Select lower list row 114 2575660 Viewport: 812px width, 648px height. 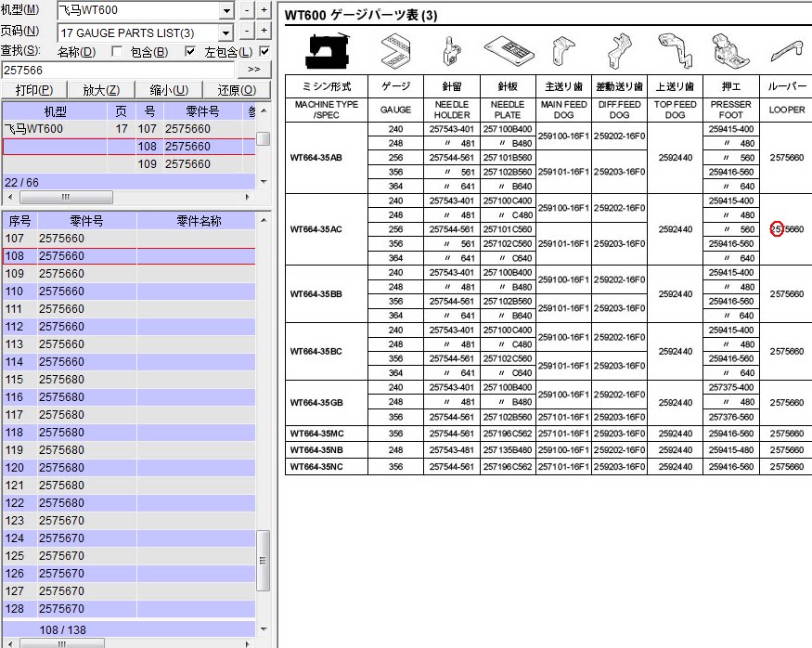128,361
